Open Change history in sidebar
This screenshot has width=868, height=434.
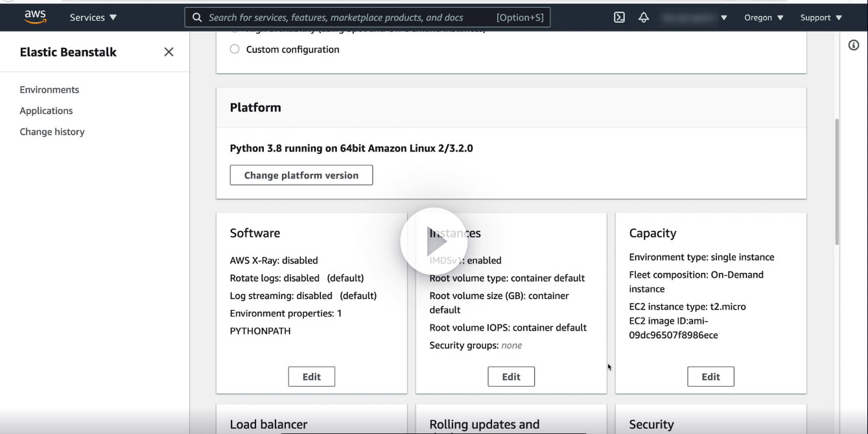point(52,132)
